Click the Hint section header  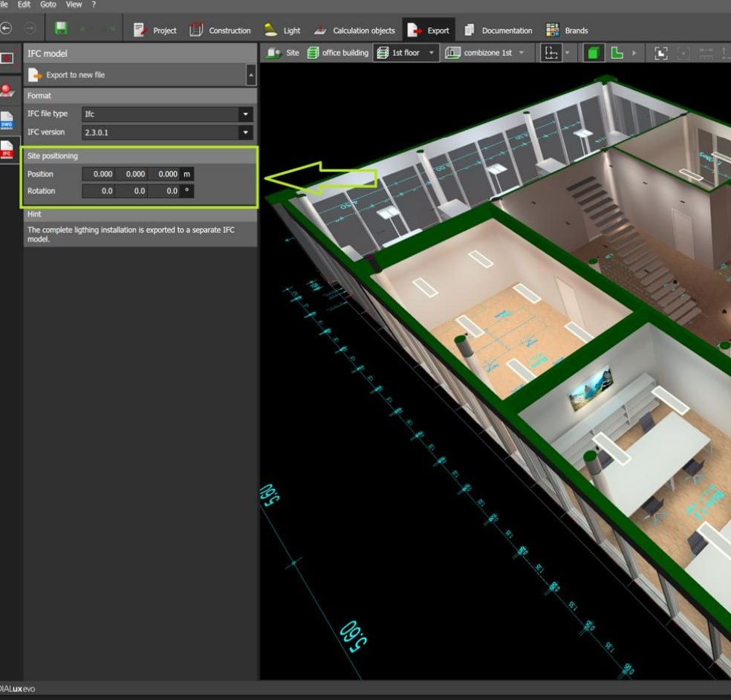click(140, 214)
